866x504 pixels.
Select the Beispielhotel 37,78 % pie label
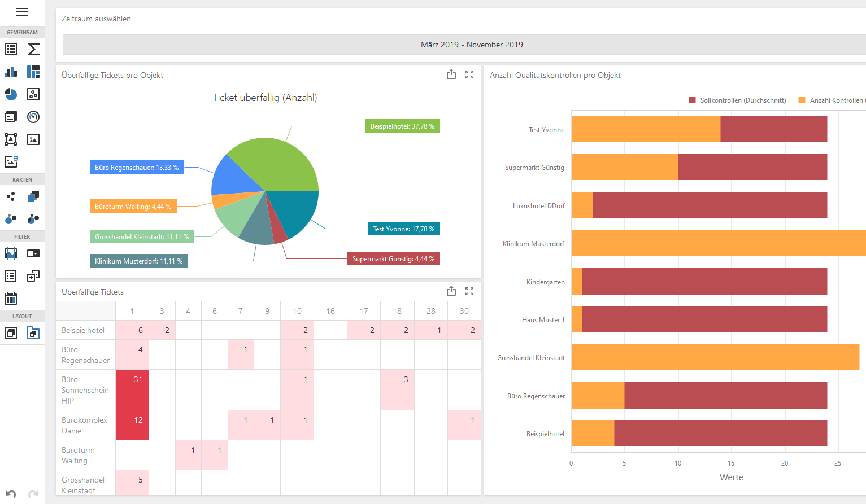point(402,126)
